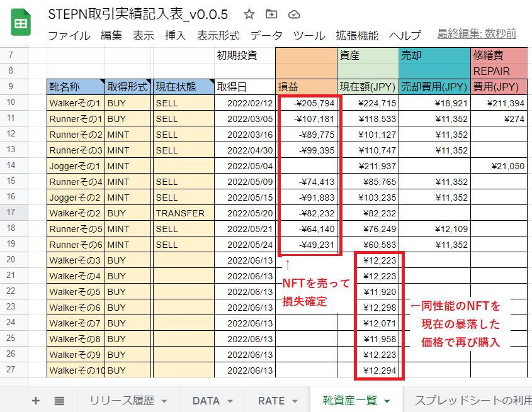The height and width of the screenshot is (412, 532).
Task: Select the 現在額(JPY) header cell
Action: 368,87
